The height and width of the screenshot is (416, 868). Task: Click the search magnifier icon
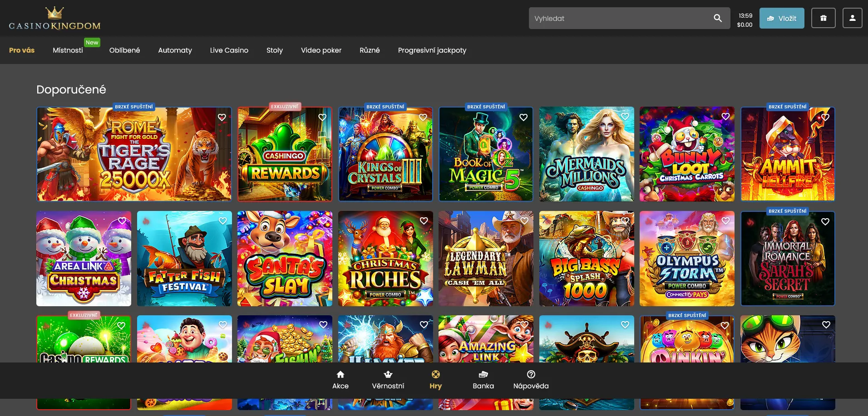coord(717,18)
